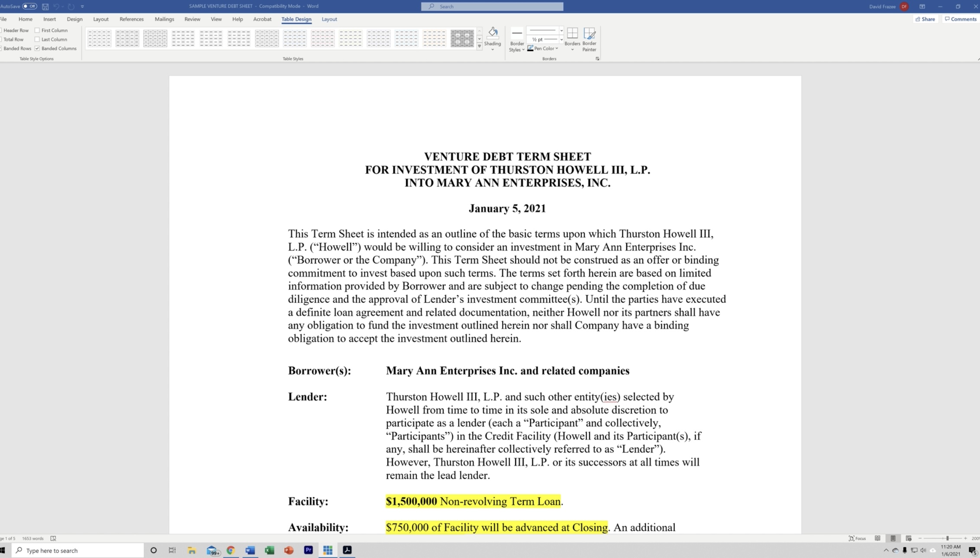The height and width of the screenshot is (558, 980).
Task: Undo the last action
Action: coord(56,6)
